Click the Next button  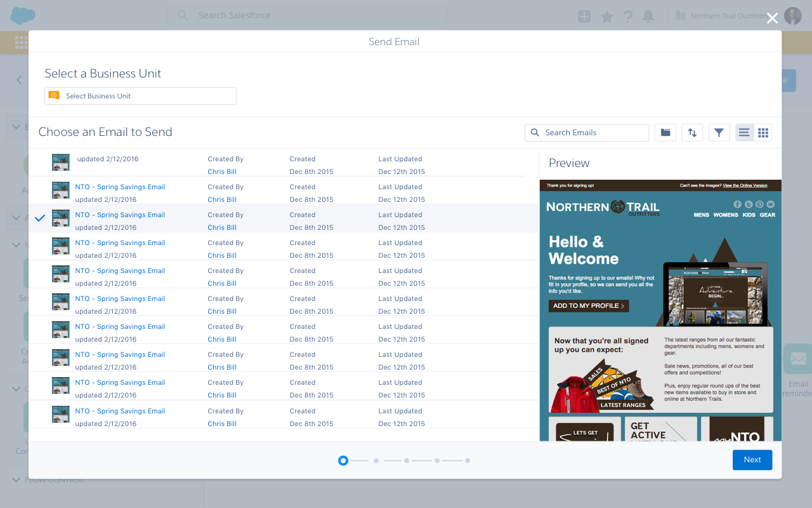click(752, 460)
